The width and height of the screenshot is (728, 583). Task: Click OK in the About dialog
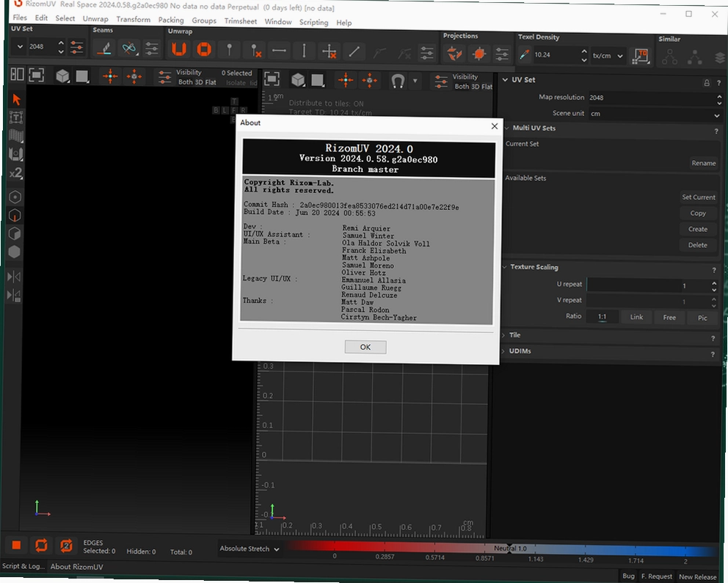(x=365, y=347)
